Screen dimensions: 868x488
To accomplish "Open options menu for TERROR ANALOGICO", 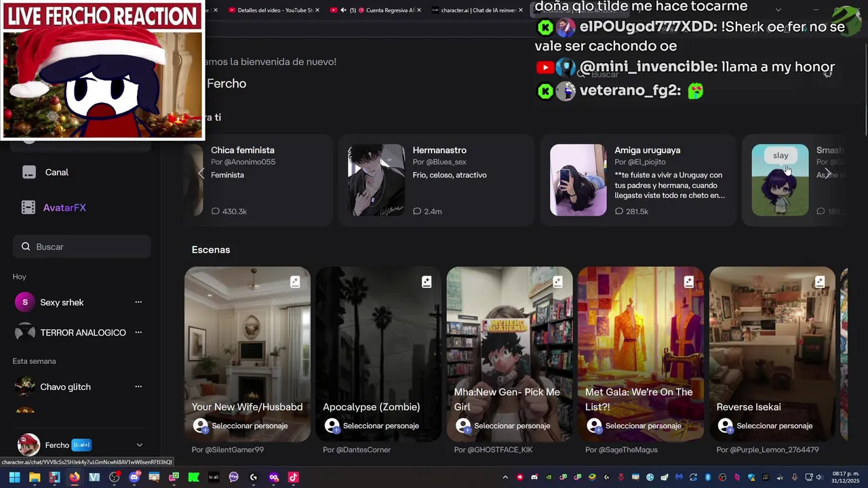I will pos(138,333).
